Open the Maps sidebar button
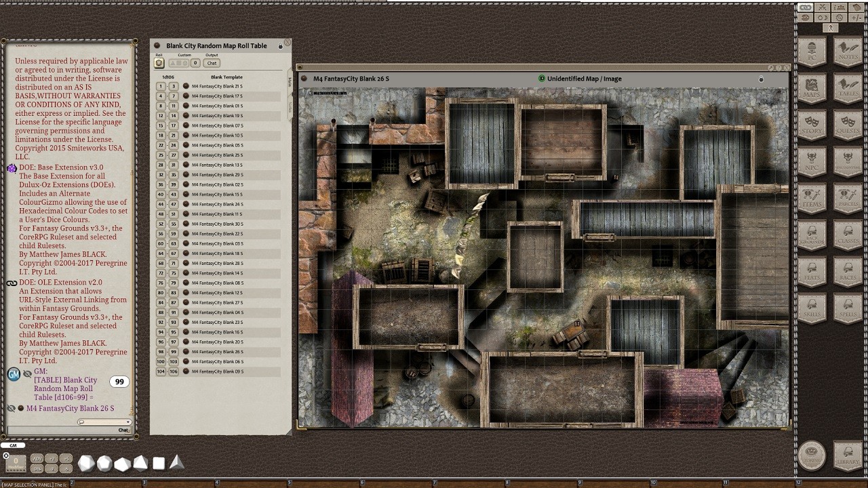 [812, 87]
